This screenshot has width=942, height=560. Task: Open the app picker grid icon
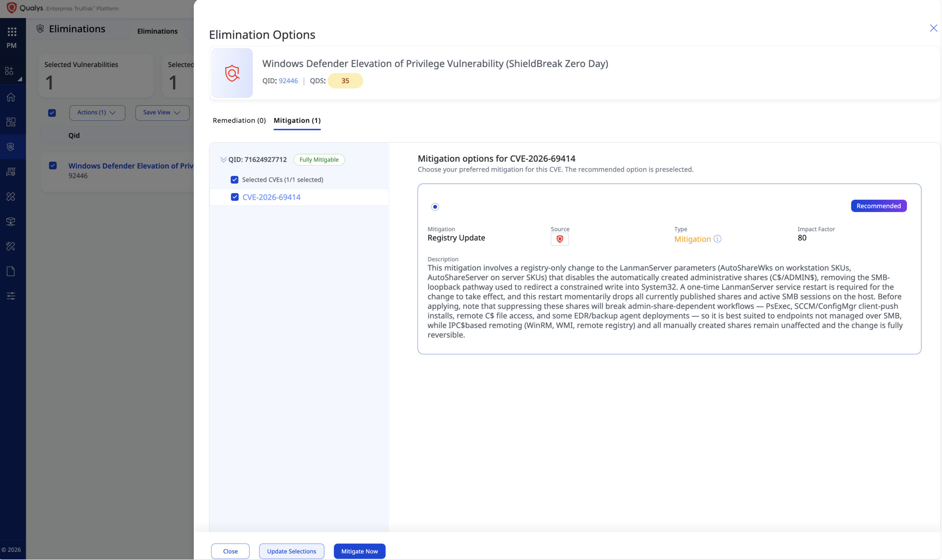(12, 32)
